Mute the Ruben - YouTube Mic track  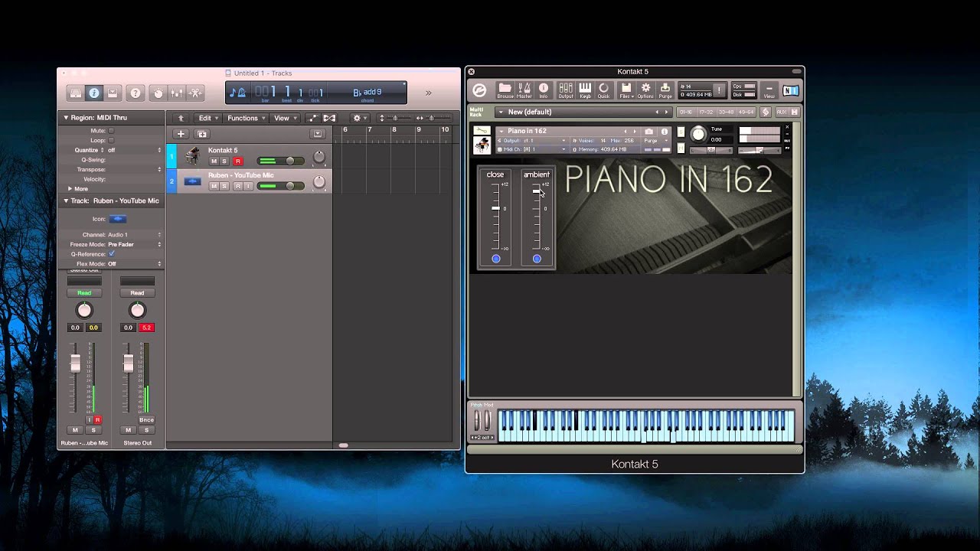point(214,186)
